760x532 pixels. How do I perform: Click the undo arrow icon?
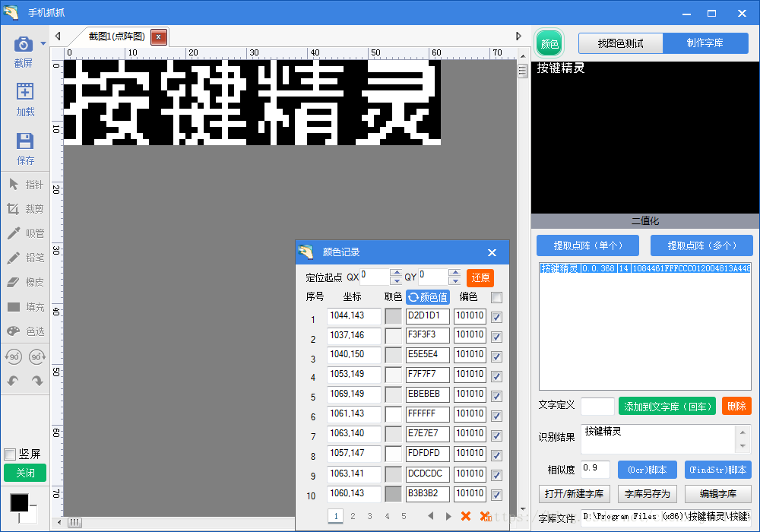point(13,381)
